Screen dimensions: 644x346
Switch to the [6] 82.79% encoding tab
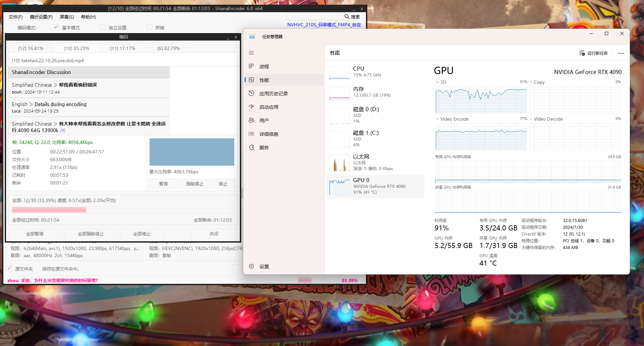point(169,48)
